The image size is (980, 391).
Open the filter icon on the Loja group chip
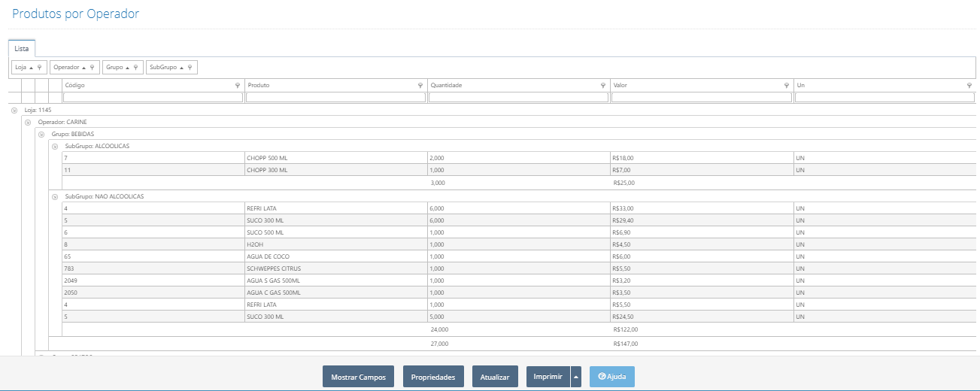click(40, 67)
